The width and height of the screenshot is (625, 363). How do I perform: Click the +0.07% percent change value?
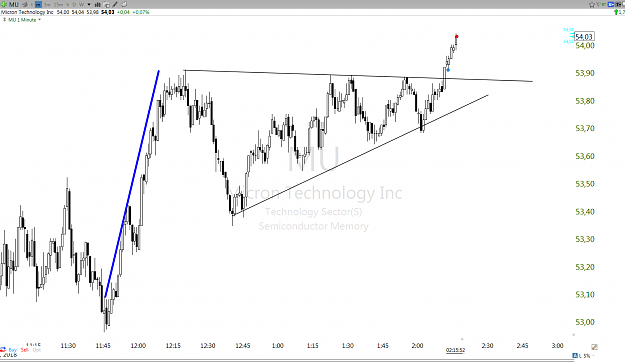(141, 12)
